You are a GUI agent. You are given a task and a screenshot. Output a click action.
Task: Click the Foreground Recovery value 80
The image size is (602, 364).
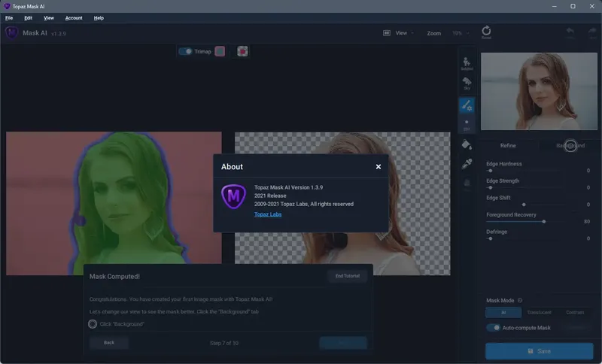coord(587,221)
